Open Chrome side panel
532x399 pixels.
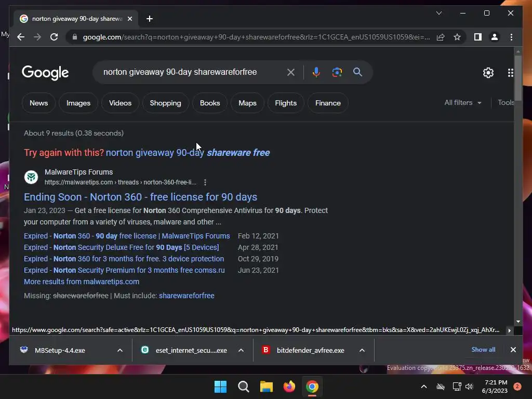click(x=478, y=37)
